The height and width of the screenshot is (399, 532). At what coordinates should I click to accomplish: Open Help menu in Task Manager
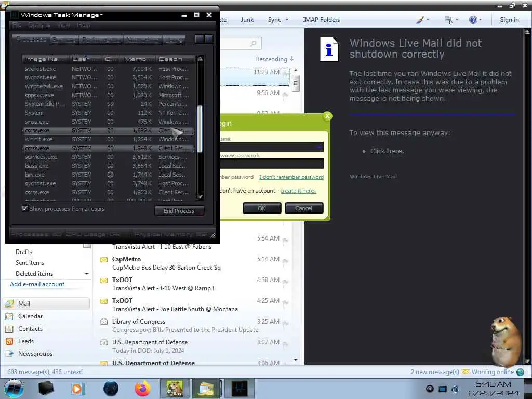pyautogui.click(x=84, y=25)
